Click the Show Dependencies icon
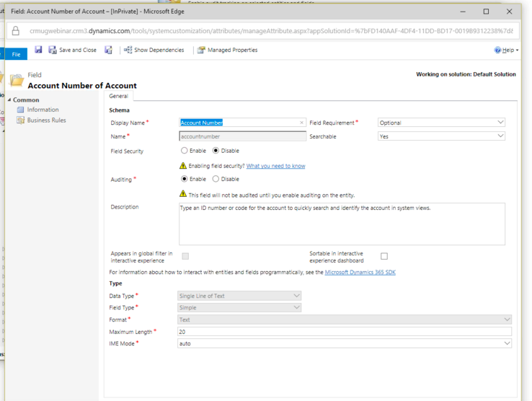This screenshot has width=532, height=401. (x=128, y=50)
